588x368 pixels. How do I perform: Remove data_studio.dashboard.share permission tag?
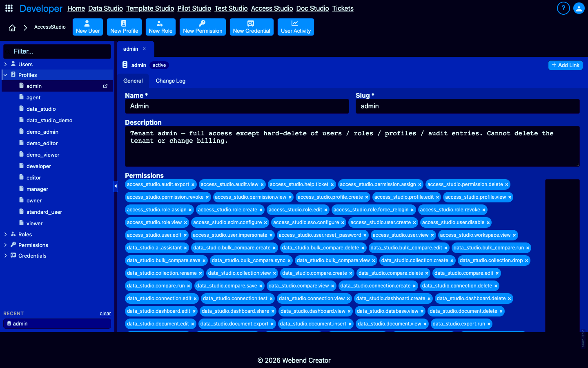click(x=273, y=312)
